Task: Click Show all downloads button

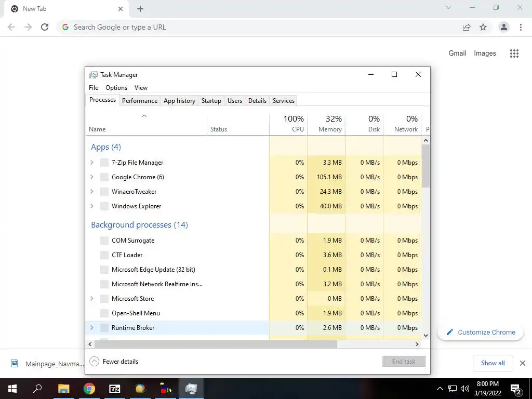Action: click(x=493, y=363)
